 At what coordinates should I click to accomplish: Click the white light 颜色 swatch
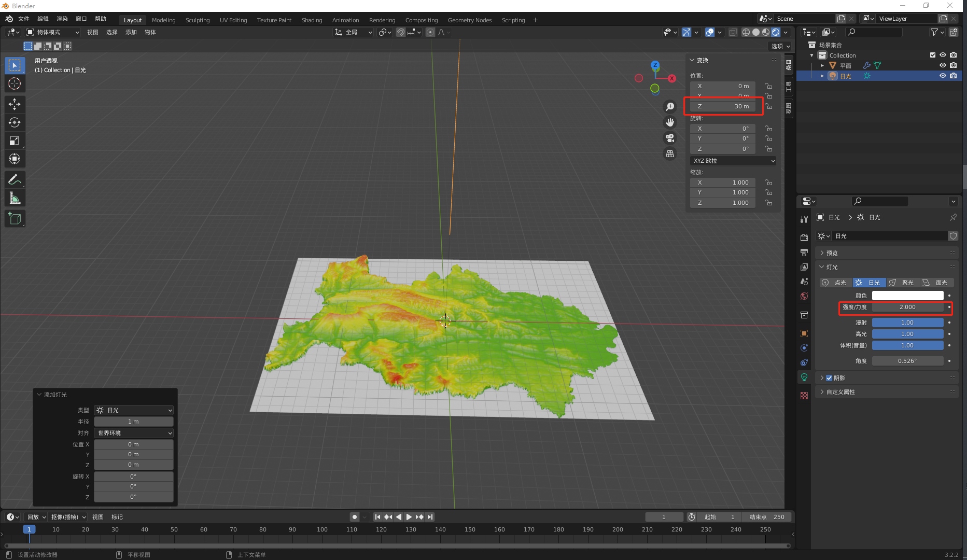tap(907, 296)
